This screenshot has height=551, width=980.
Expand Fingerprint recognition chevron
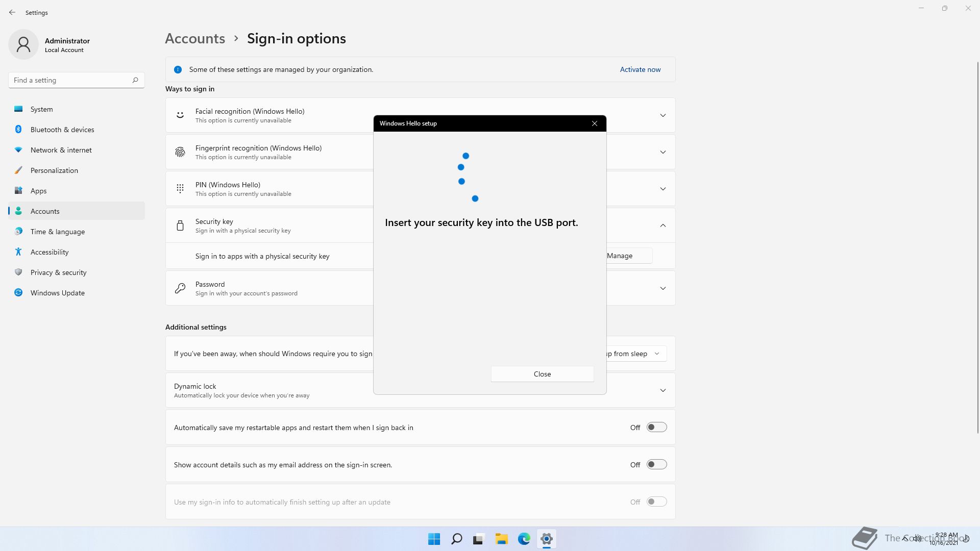pyautogui.click(x=663, y=152)
